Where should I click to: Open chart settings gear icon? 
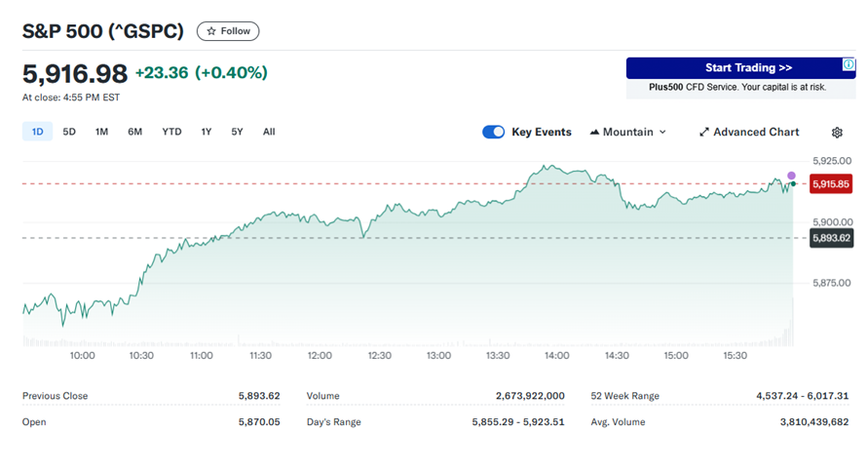click(x=837, y=133)
